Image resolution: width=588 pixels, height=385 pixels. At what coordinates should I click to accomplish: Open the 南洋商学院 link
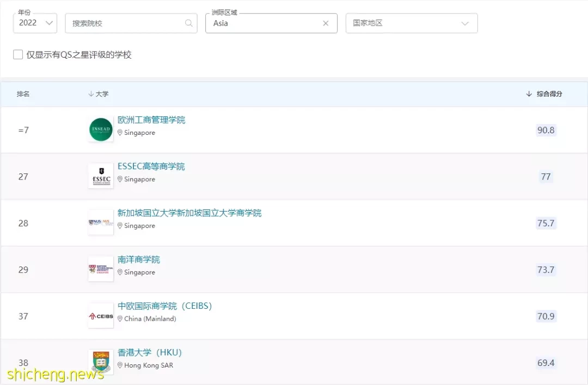(x=139, y=259)
